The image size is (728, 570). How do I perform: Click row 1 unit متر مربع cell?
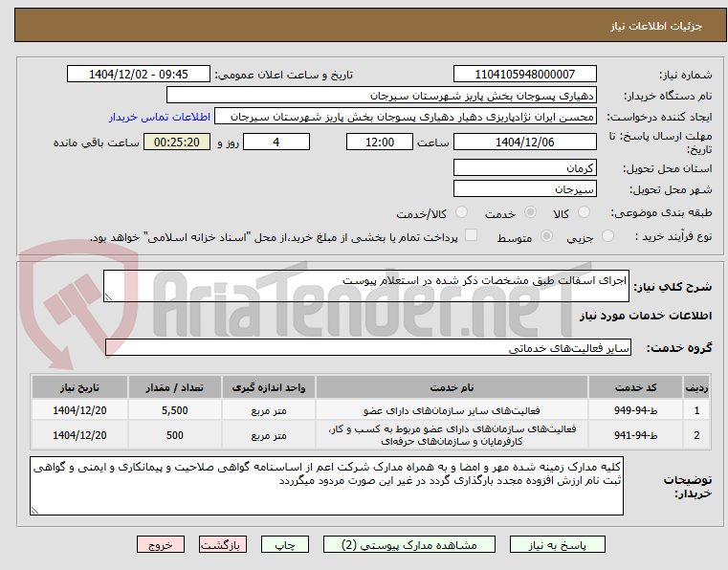269,410
